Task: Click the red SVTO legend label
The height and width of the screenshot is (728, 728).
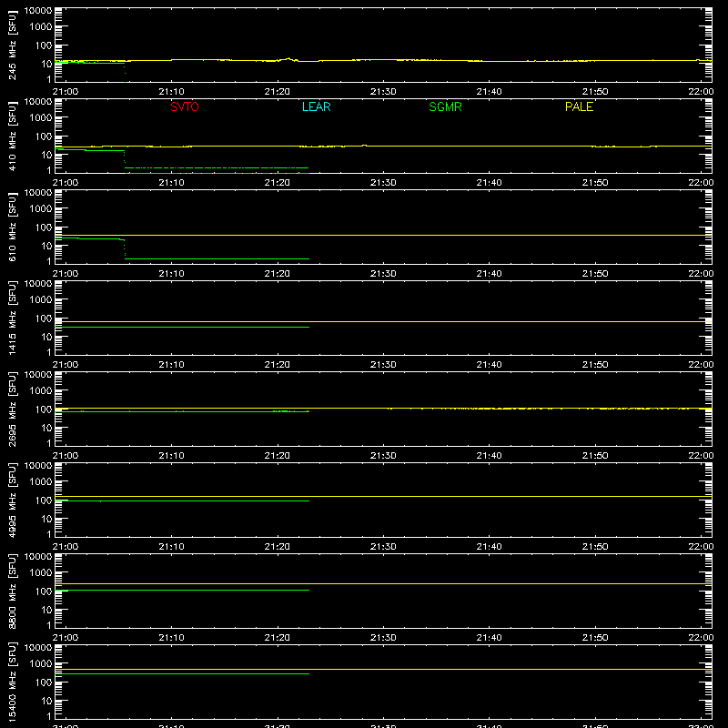Action: pos(185,106)
